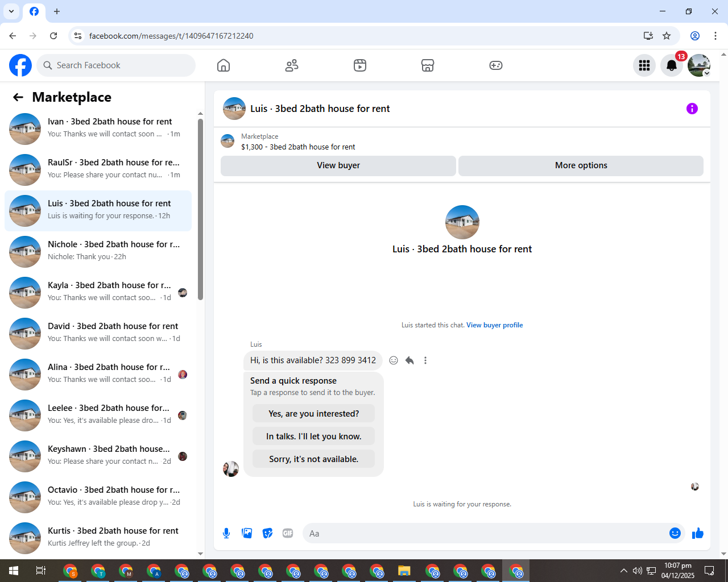The image size is (728, 582).
Task: Open conversation information purple icon
Action: pos(692,109)
